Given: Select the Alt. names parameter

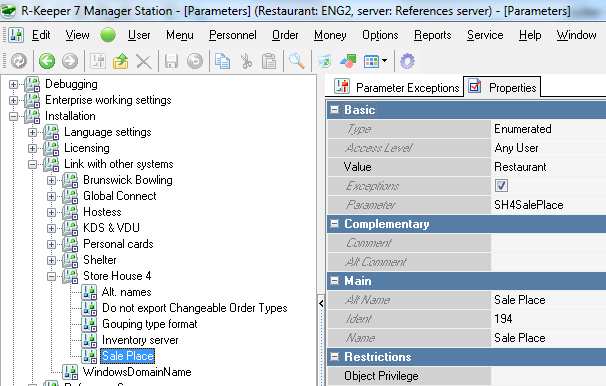Looking at the screenshot, I should [x=126, y=292].
